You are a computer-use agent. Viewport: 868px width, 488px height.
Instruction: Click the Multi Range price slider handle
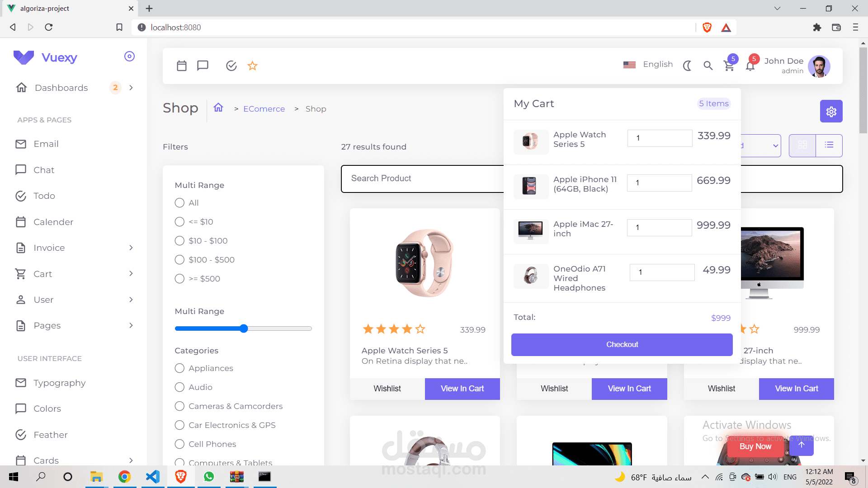(x=244, y=328)
